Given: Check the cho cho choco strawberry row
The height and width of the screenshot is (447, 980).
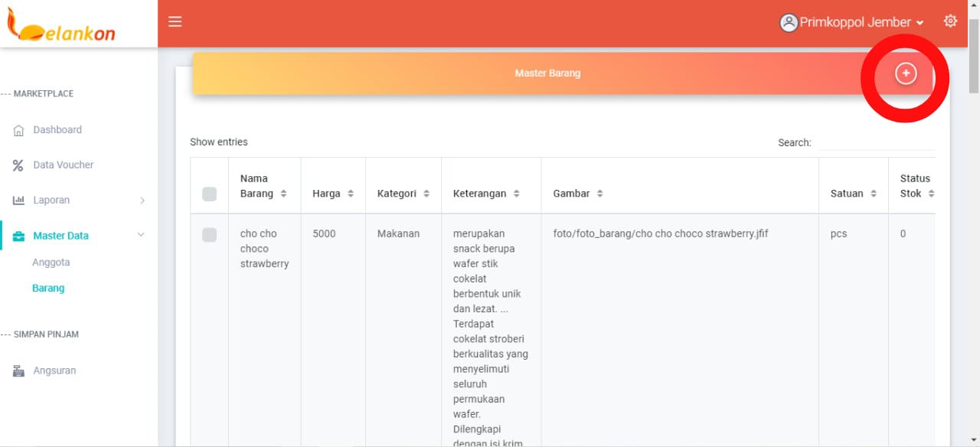Looking at the screenshot, I should 209,234.
